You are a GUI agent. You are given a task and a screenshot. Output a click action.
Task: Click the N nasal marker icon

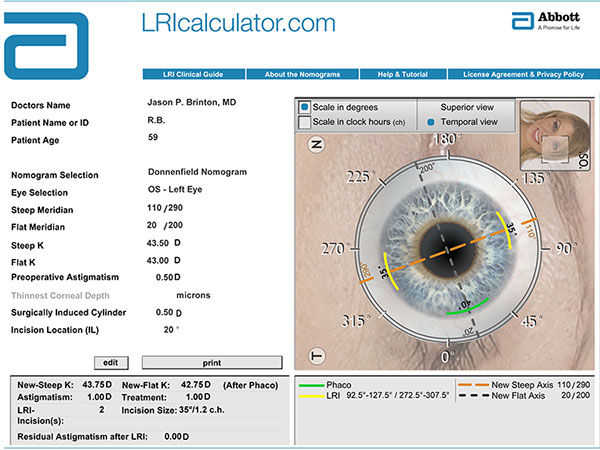point(317,143)
